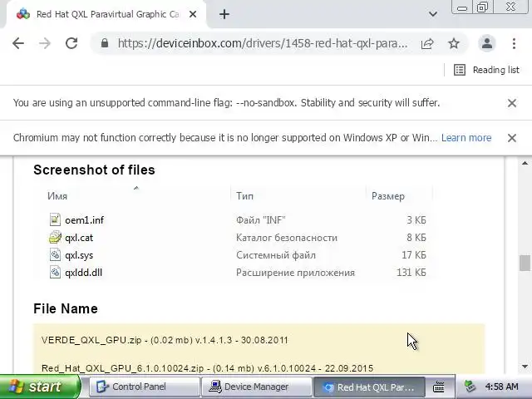Select the qxl.cat file name
This screenshot has width=532, height=399.
[x=79, y=238]
